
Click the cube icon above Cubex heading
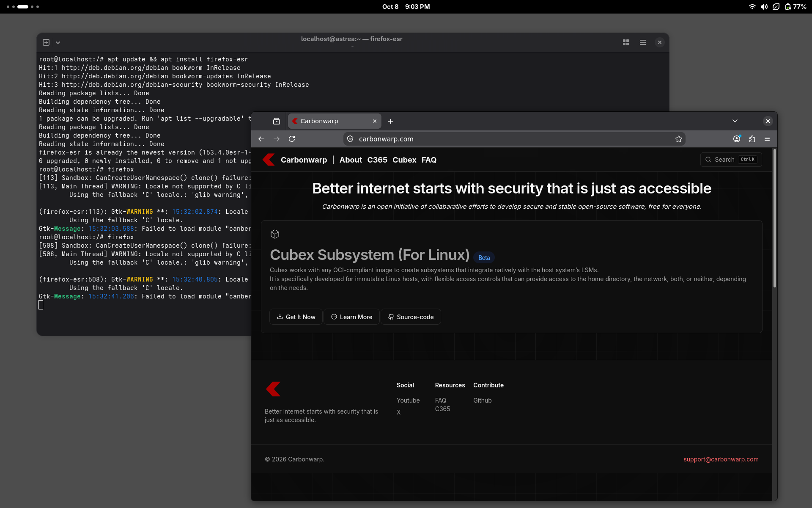[275, 234]
